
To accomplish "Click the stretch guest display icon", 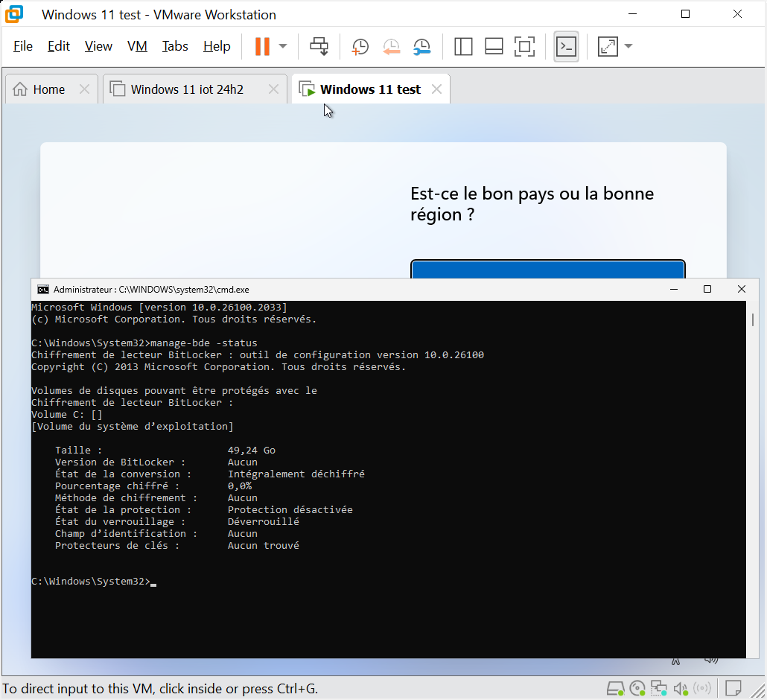I will click(608, 46).
